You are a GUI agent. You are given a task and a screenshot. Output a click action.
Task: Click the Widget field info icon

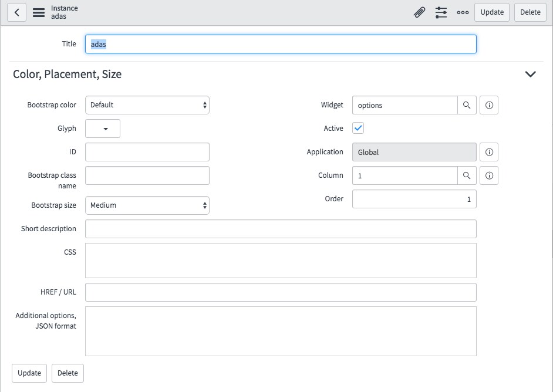click(489, 105)
